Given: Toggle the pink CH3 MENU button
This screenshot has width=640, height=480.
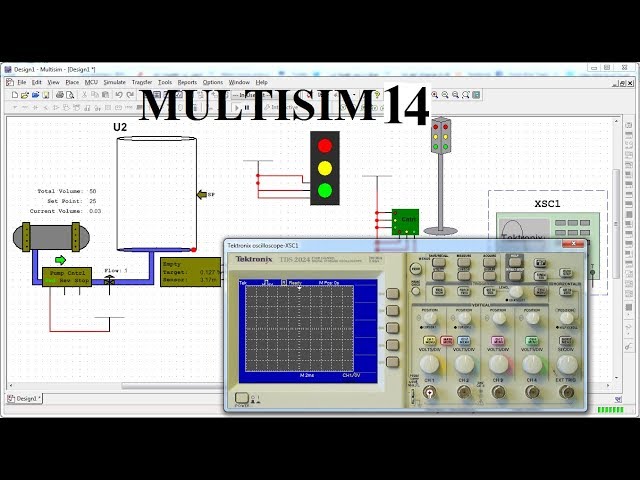Looking at the screenshot, I should 498,340.
